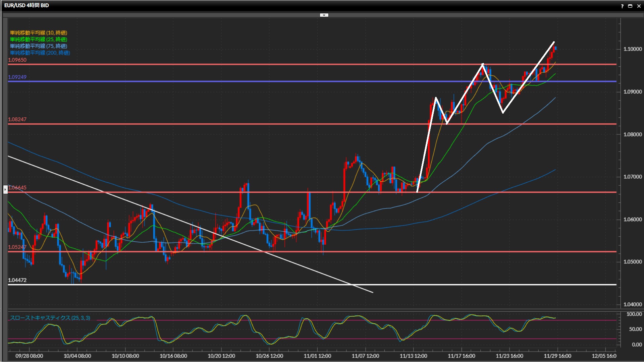The height and width of the screenshot is (362, 644).
Task: Expand the top toolbar dropdown arrow
Action: click(x=324, y=15)
